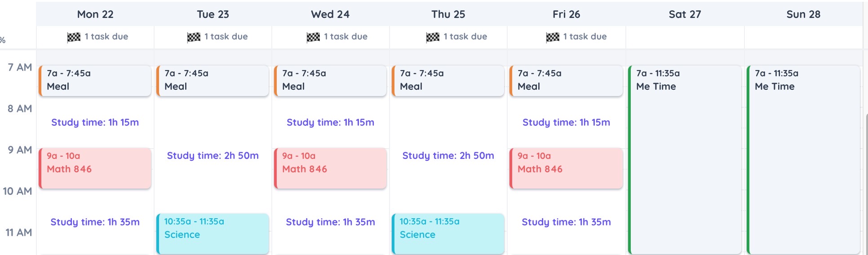Open Monday's Math 846 class block

[95, 168]
